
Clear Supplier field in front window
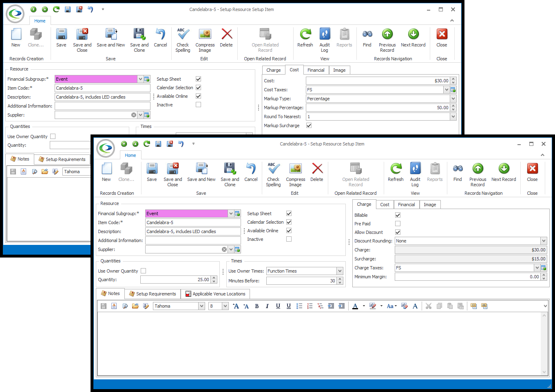pyautogui.click(x=224, y=249)
